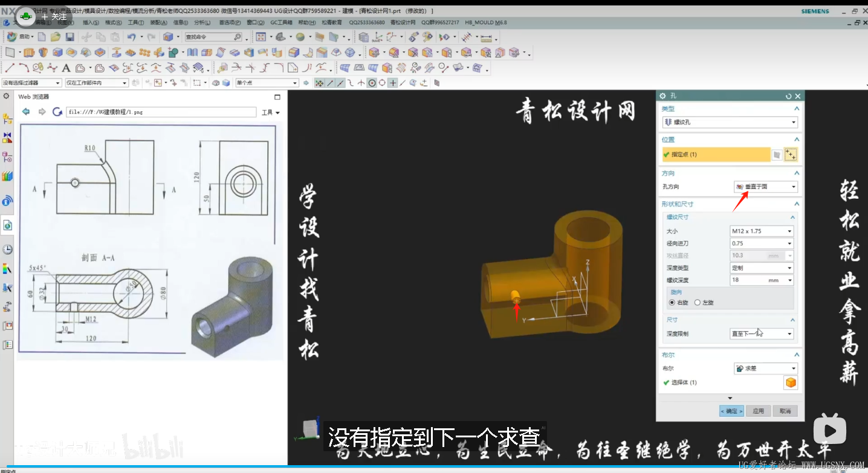Click the Select Body cube icon

pos(790,382)
